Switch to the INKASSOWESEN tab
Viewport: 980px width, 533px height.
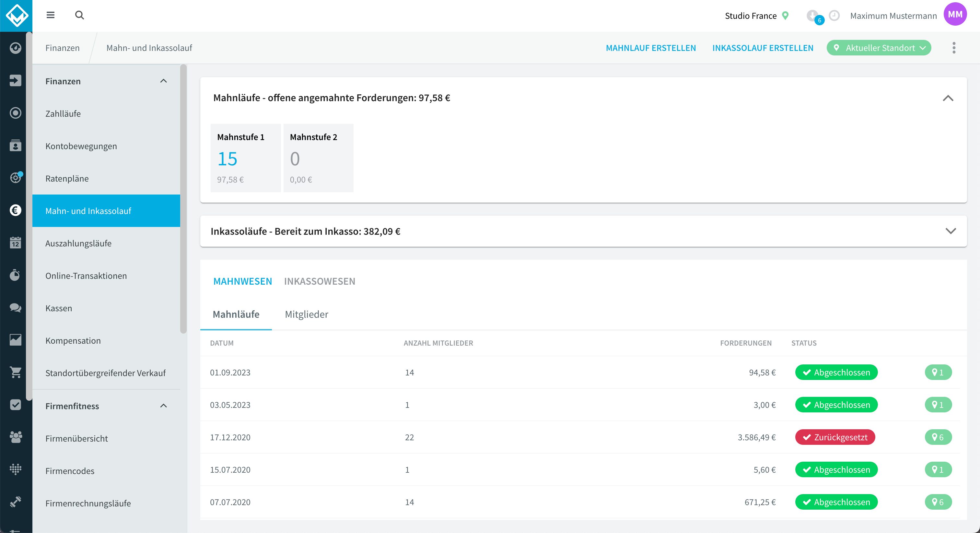320,281
